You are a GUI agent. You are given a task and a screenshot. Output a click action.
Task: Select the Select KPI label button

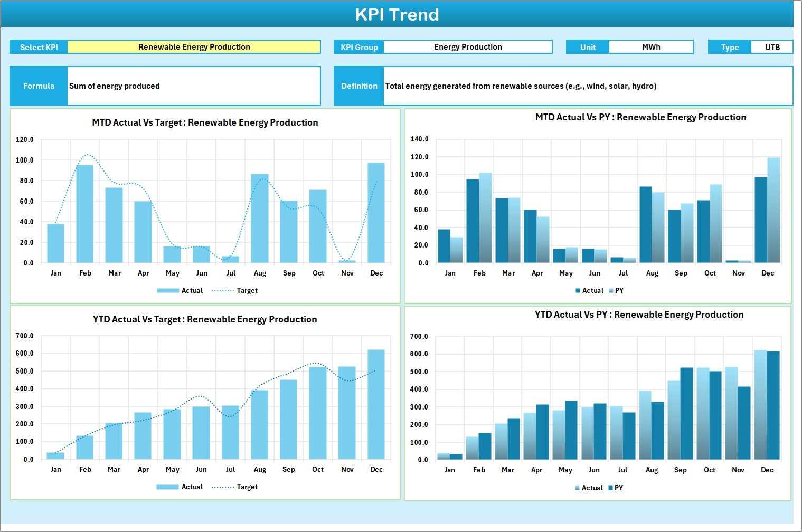pos(38,46)
